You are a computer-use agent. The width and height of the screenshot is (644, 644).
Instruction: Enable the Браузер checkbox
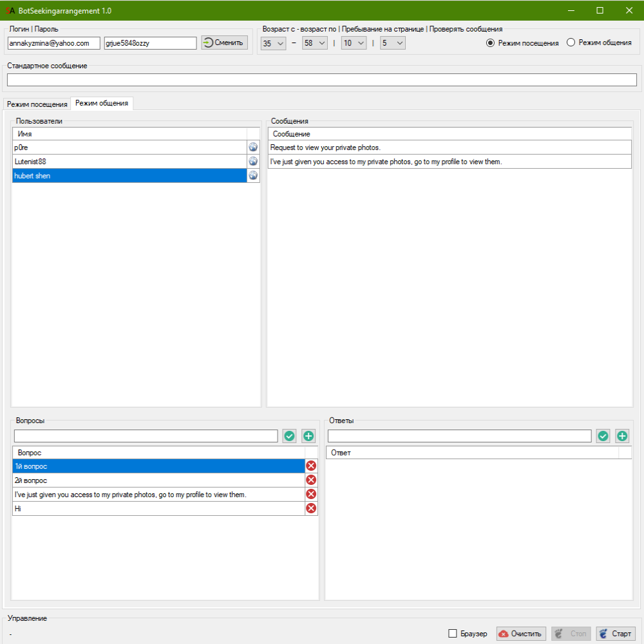coord(453,634)
